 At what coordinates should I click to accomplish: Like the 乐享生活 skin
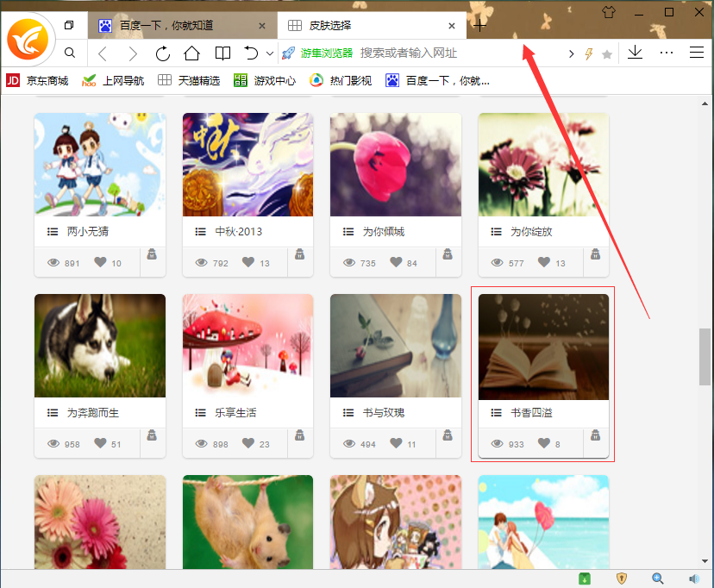tap(248, 443)
